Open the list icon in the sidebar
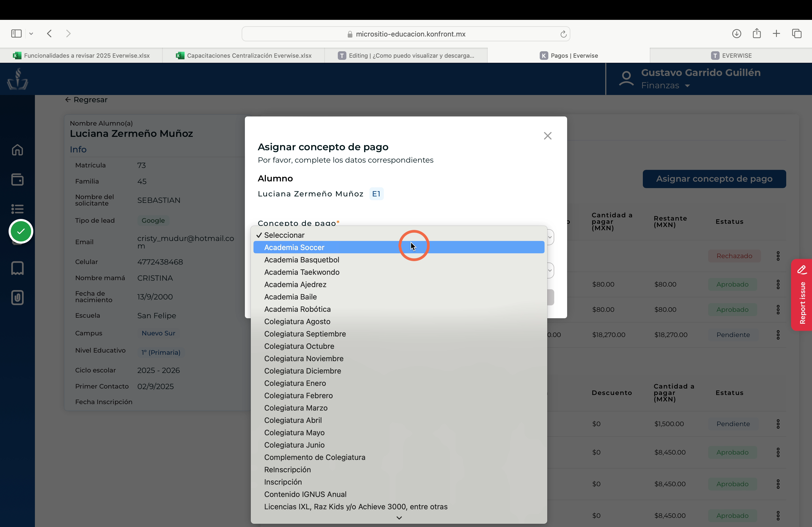812x527 pixels. pyautogui.click(x=17, y=208)
